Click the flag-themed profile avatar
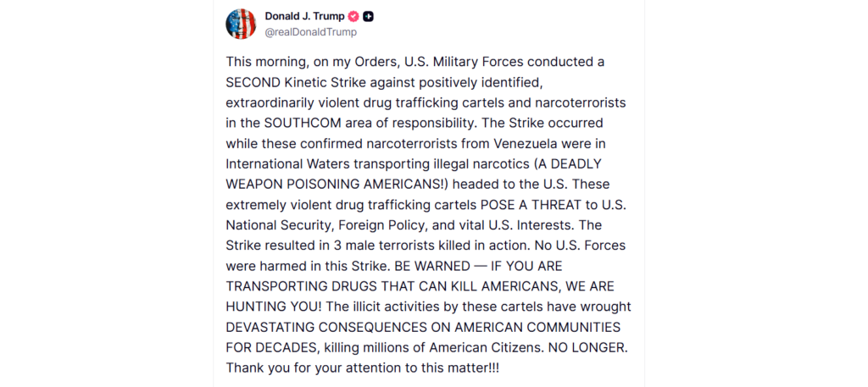868x387 pixels. (x=241, y=24)
